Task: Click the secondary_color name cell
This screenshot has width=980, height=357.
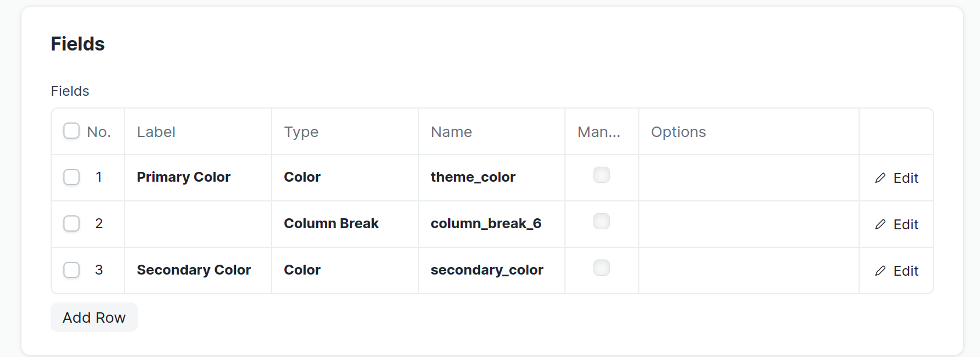Action: pos(487,270)
